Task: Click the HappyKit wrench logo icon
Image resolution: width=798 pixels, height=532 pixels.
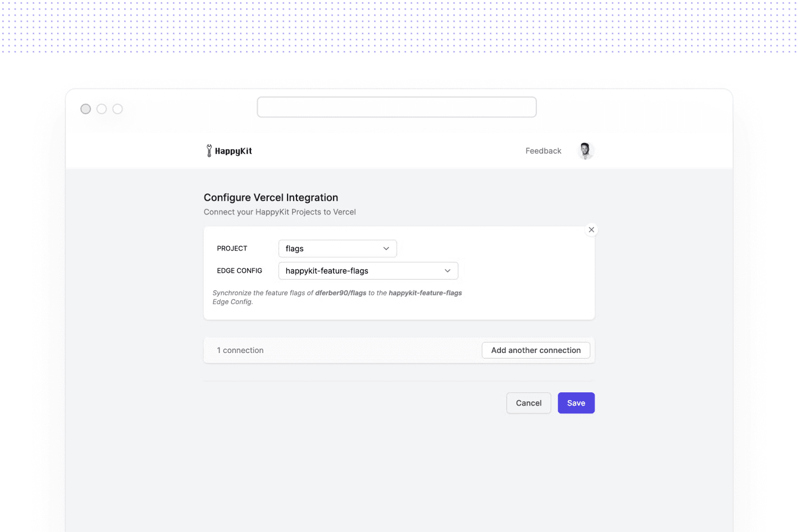Action: (209, 151)
